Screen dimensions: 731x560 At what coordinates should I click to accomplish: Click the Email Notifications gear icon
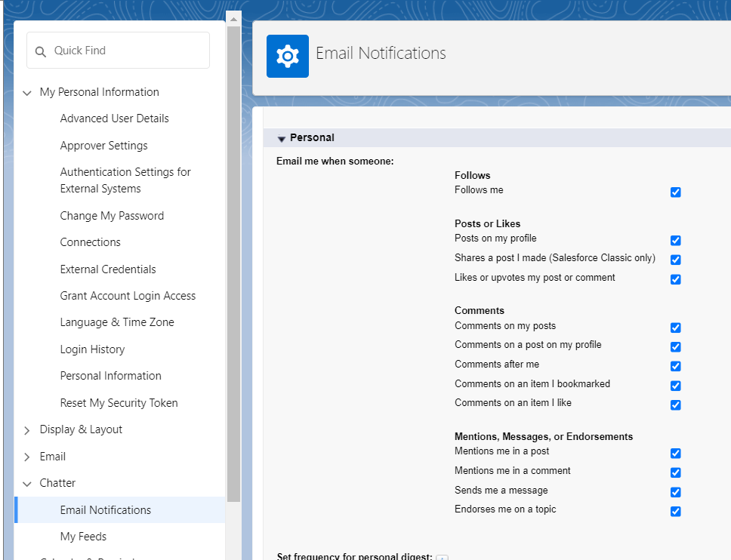(288, 56)
